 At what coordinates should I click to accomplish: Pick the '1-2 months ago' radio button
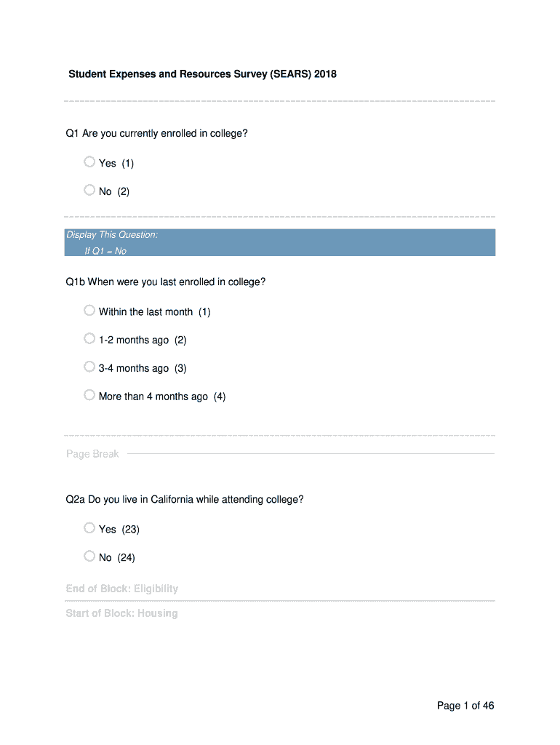pos(89,339)
